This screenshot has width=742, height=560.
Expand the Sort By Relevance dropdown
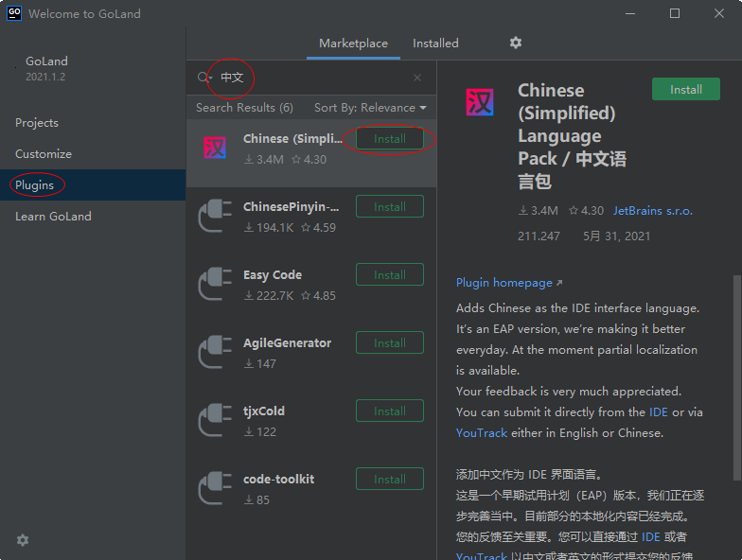click(370, 108)
